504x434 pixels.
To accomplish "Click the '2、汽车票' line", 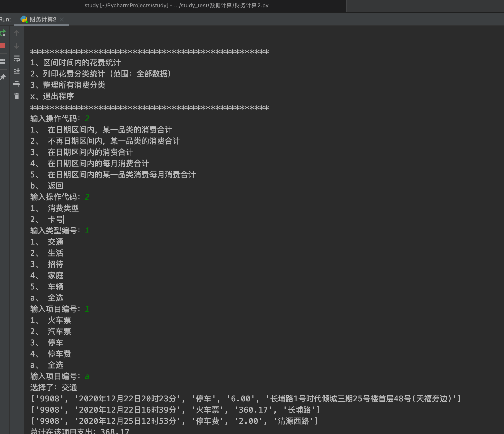I will [x=50, y=331].
